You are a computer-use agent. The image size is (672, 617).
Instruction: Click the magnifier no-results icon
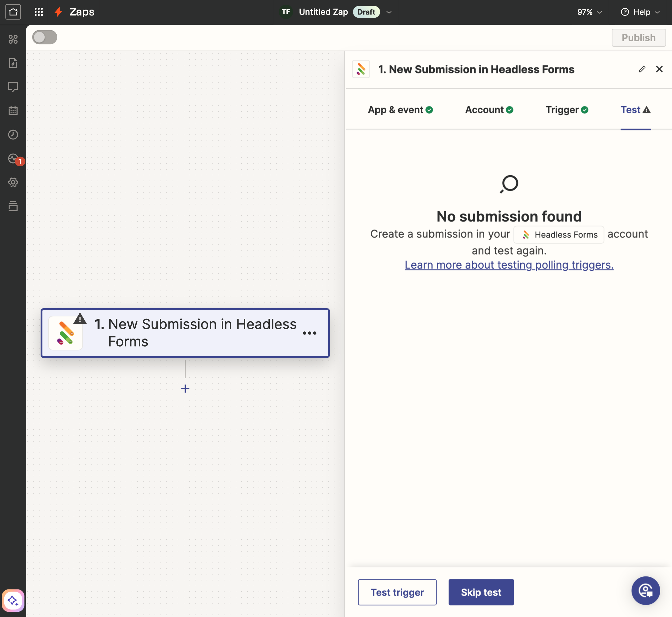[509, 184]
